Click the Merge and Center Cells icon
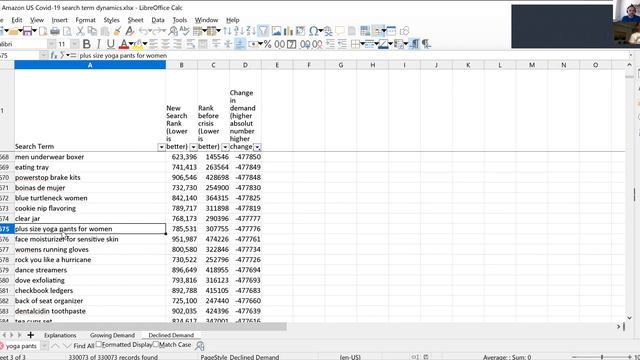 [x=202, y=44]
